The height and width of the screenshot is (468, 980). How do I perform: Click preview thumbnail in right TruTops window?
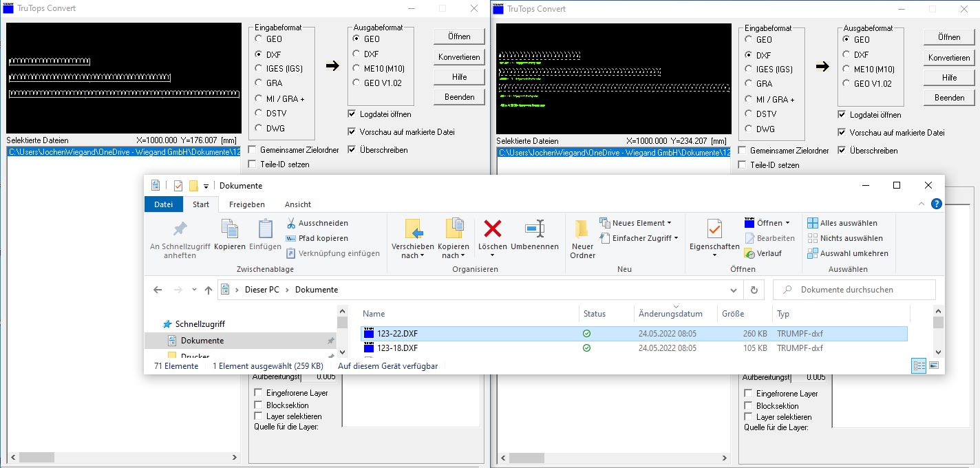(x=613, y=79)
